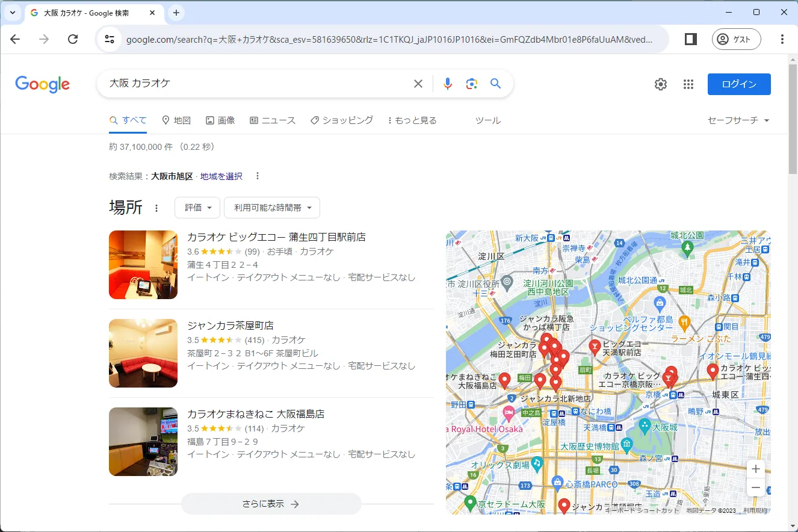Screen dimensions: 798x532
Task: Zoom in on the map
Action: click(756, 469)
